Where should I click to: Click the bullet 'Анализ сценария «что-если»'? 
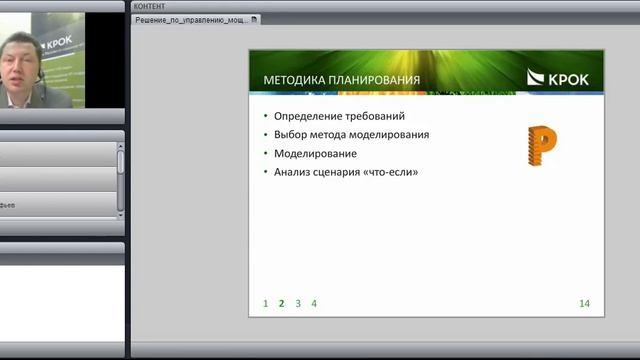[x=346, y=172]
